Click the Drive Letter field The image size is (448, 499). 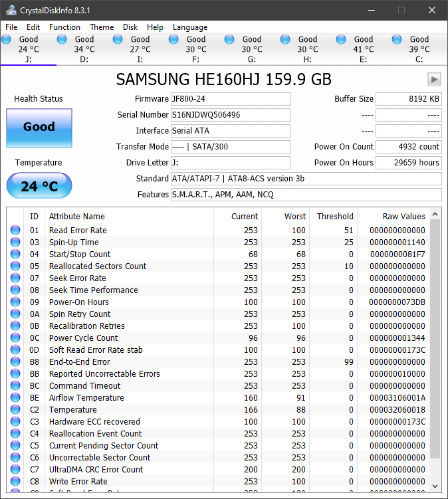click(231, 163)
